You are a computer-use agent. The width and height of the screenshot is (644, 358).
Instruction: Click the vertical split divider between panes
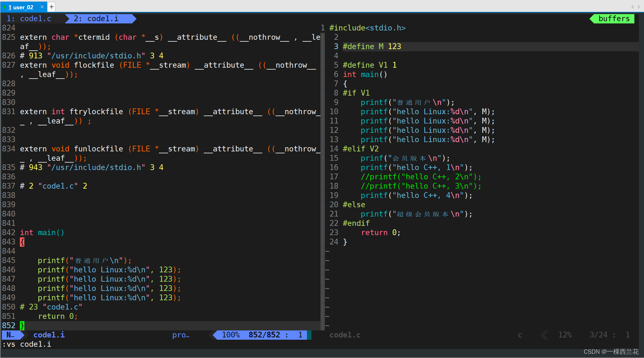323,176
